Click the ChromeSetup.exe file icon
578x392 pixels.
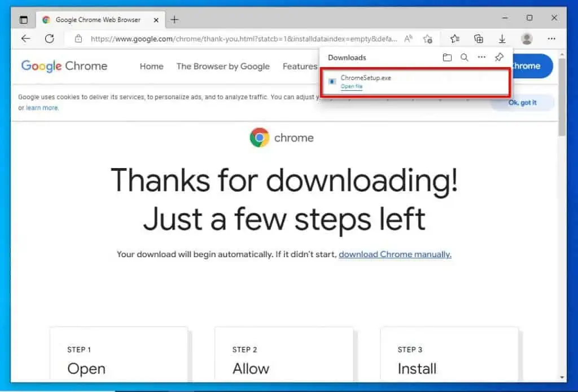332,81
